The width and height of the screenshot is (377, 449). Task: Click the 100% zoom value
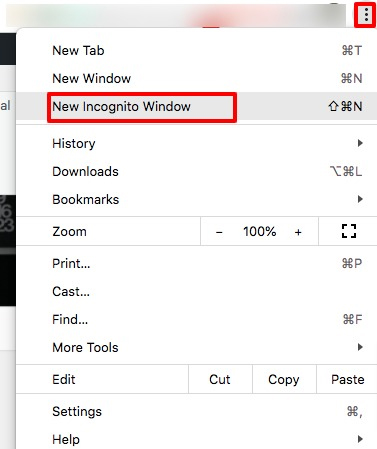pos(259,231)
